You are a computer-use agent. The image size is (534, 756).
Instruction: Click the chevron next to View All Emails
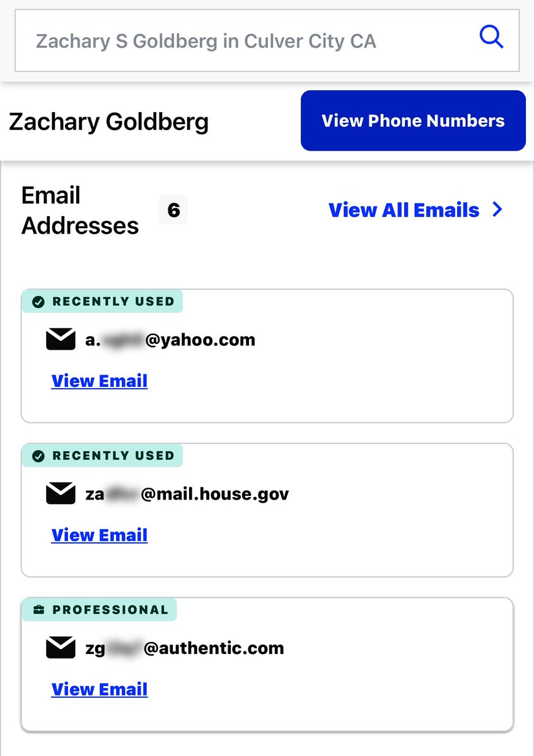pos(497,210)
